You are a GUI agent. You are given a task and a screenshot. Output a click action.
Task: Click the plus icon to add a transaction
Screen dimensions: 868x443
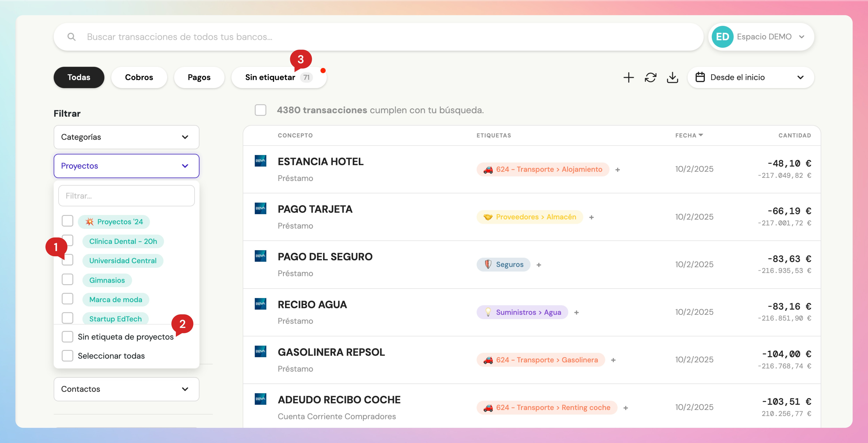[628, 78]
